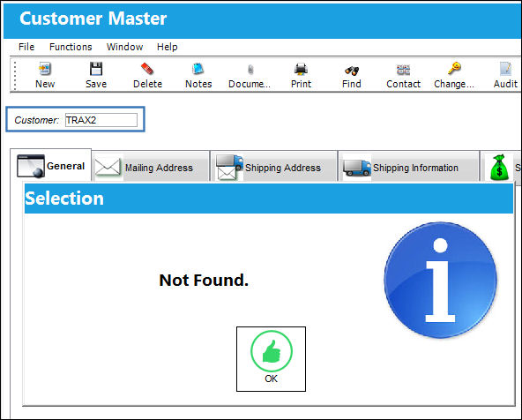
Task: Switch to the Mailing Address tab
Action: click(151, 167)
